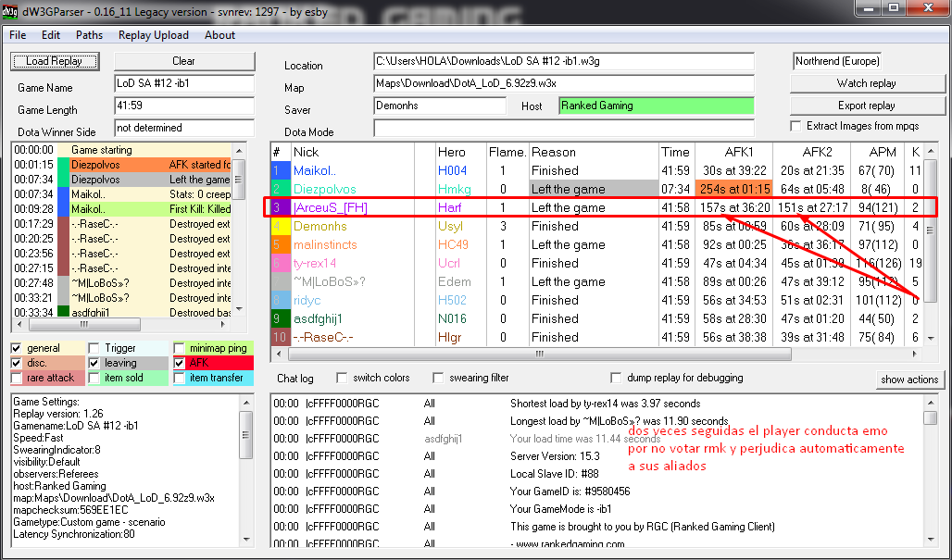Click hero cell Hmkg for Diezpolvos
This screenshot has width=952, height=560.
point(461,190)
